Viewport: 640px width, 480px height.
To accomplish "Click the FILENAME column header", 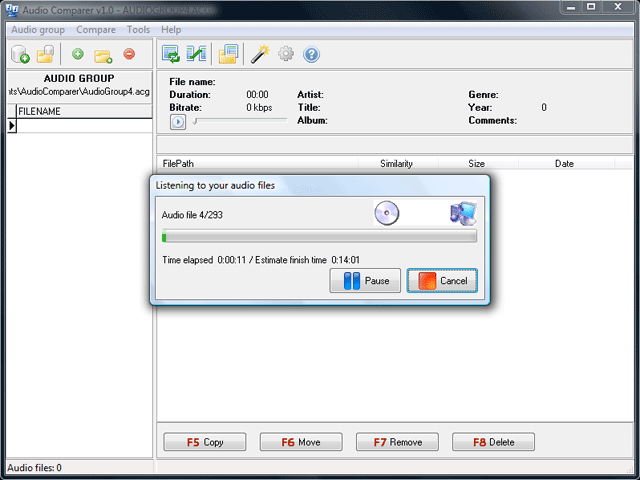I will (x=84, y=111).
